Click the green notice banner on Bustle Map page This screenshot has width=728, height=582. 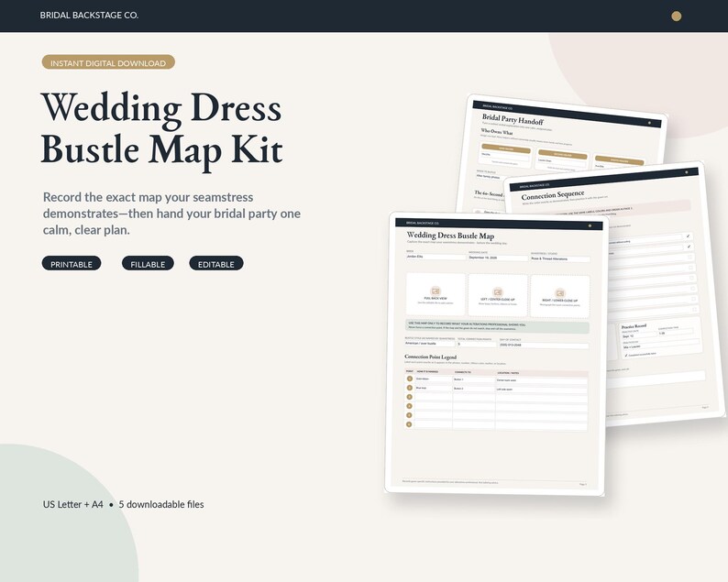point(497,326)
